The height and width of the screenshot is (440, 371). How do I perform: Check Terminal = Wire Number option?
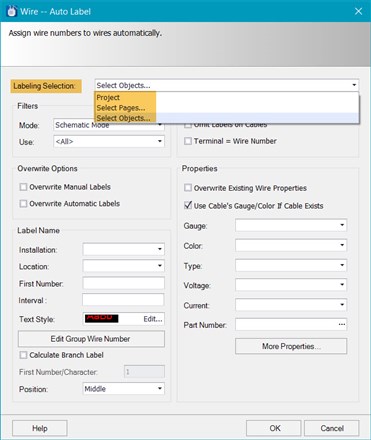[x=188, y=141]
